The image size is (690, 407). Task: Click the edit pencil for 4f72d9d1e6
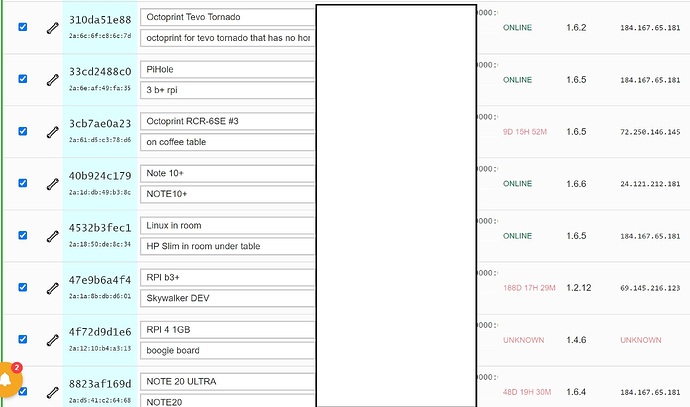tap(52, 340)
